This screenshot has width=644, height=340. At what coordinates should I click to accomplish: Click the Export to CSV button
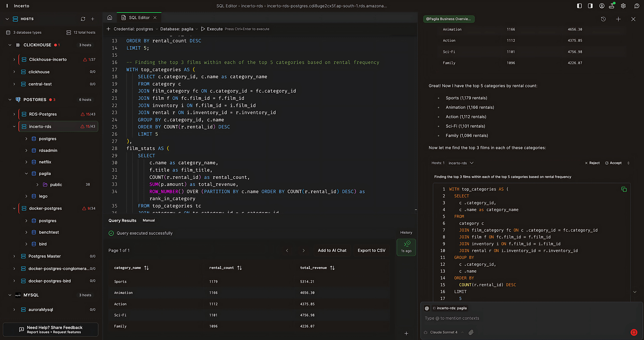click(x=371, y=250)
